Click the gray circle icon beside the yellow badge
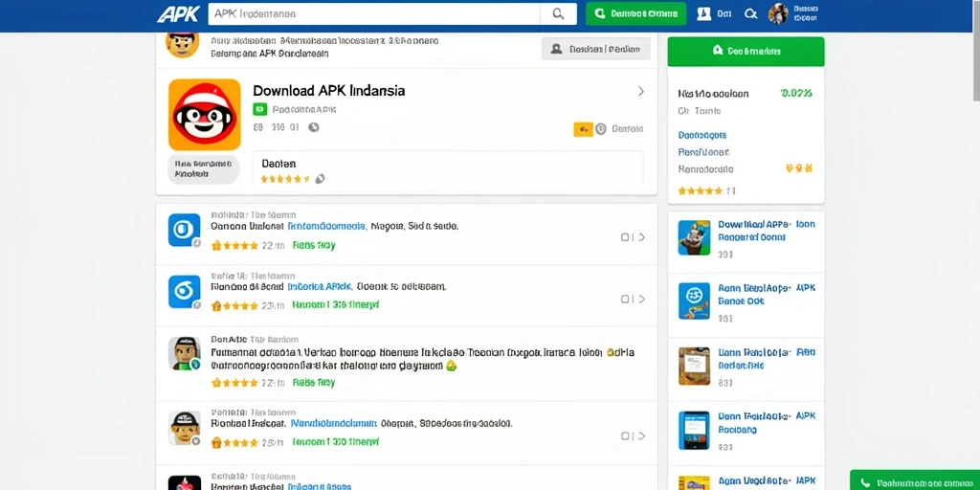Viewport: 980px width, 490px height. pos(601,129)
